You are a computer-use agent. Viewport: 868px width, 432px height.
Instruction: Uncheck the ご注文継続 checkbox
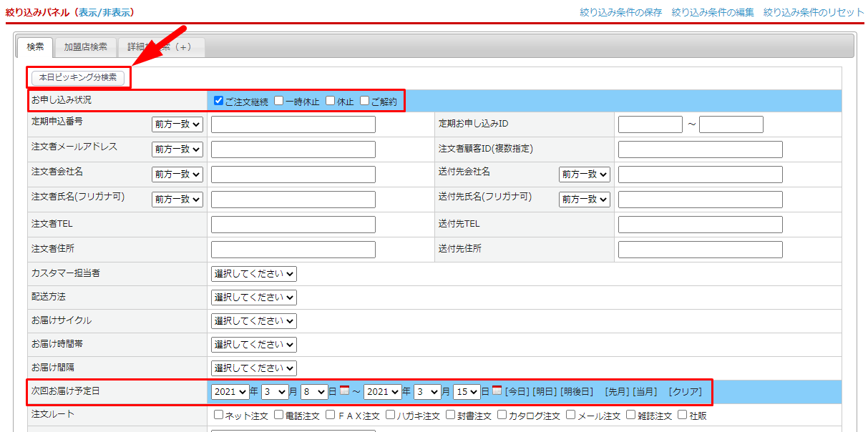coord(219,101)
